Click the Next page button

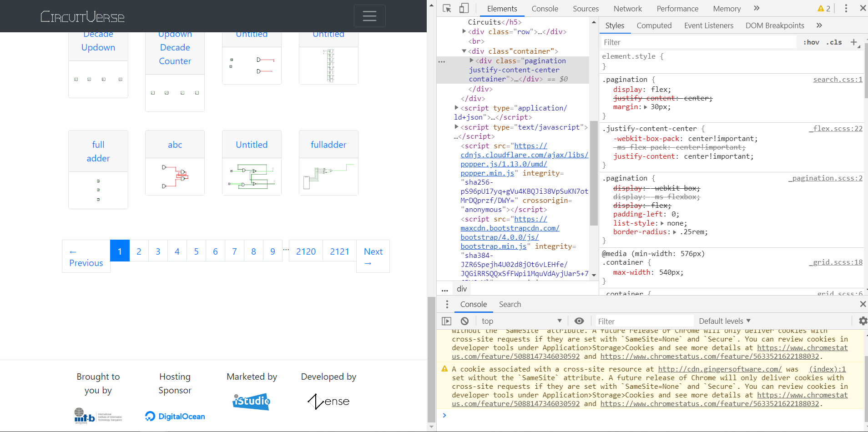tap(373, 256)
